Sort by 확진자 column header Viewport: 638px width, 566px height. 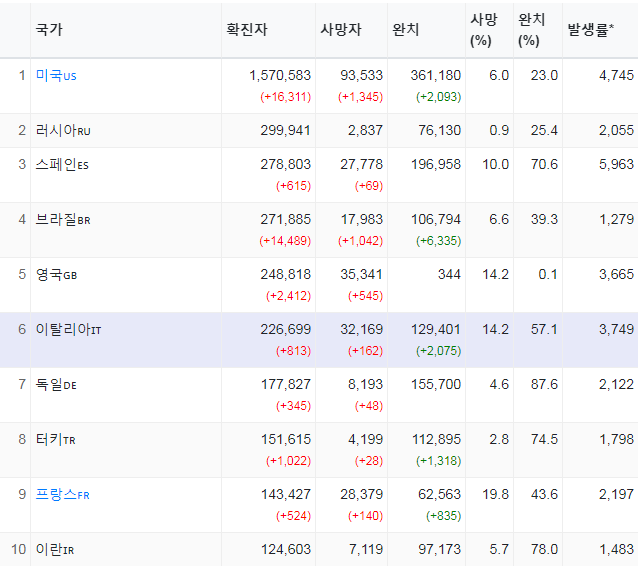(x=247, y=30)
